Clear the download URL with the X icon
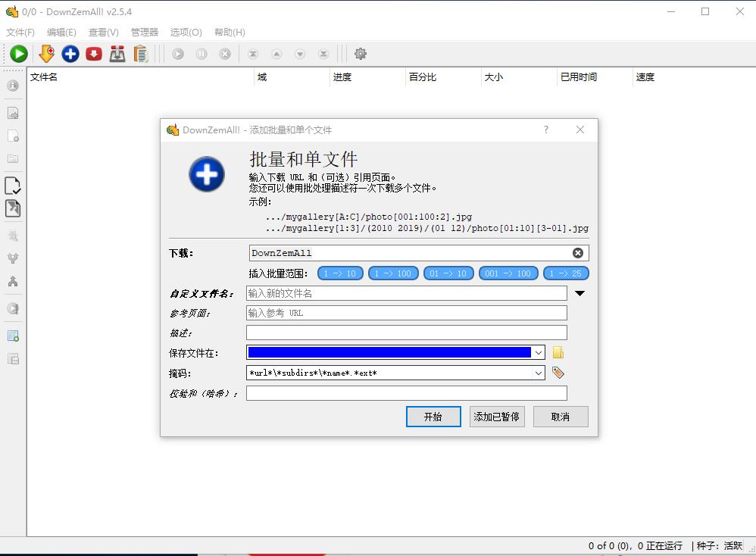756x556 pixels. click(x=578, y=253)
